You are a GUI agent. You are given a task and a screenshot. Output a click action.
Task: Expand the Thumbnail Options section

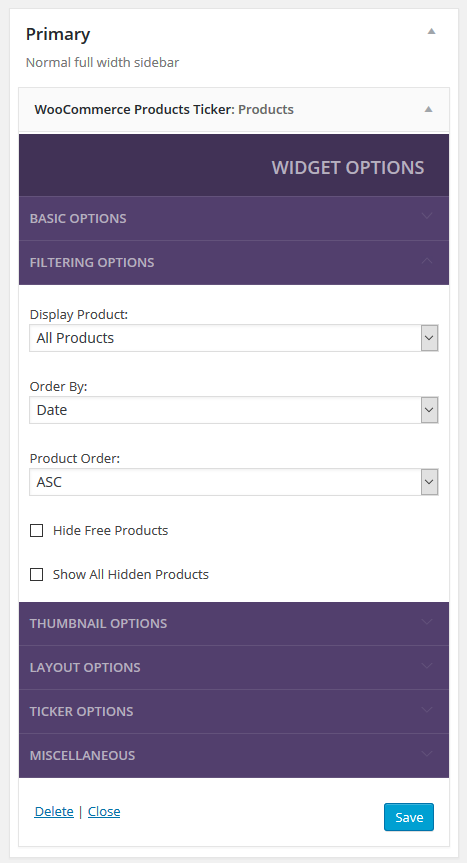(234, 624)
